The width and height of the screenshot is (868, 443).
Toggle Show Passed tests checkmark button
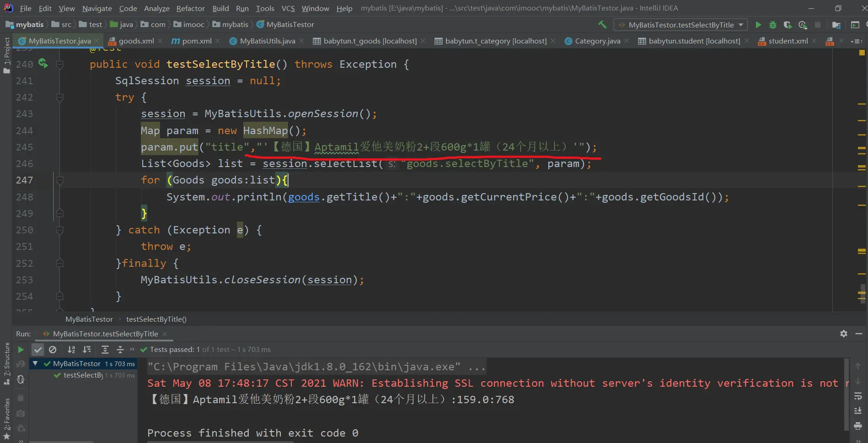click(x=38, y=350)
